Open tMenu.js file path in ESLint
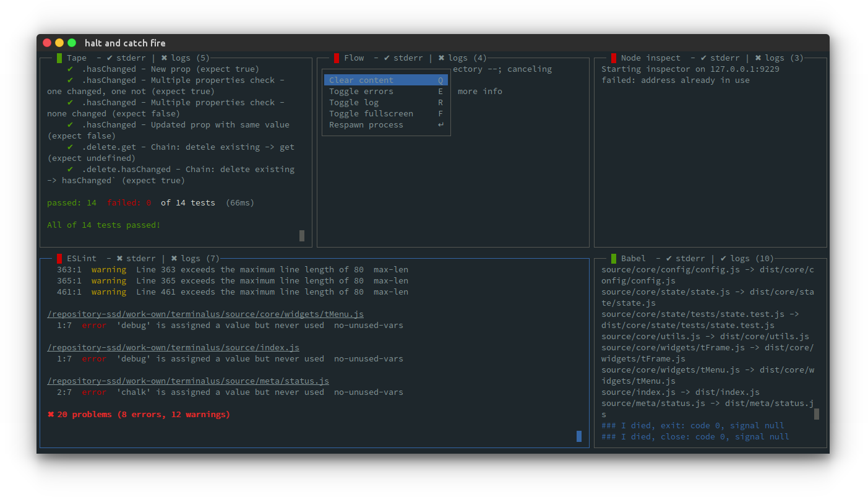Image resolution: width=868 pixels, height=497 pixels. coord(205,314)
